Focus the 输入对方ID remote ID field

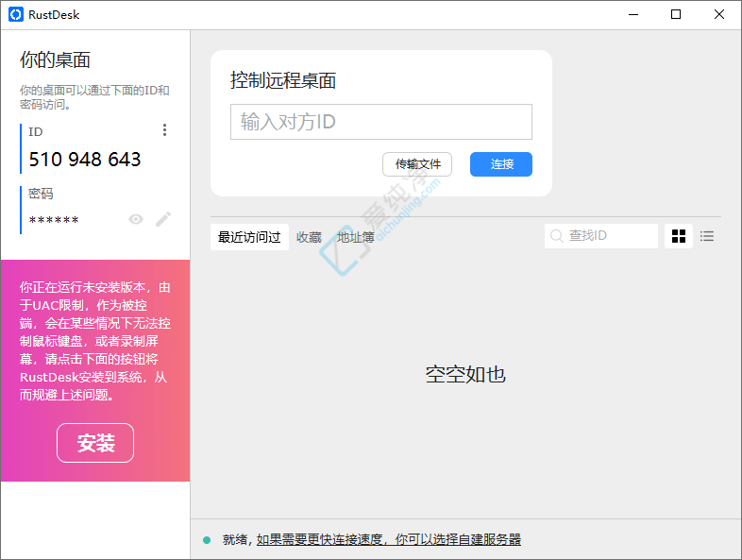click(x=380, y=122)
